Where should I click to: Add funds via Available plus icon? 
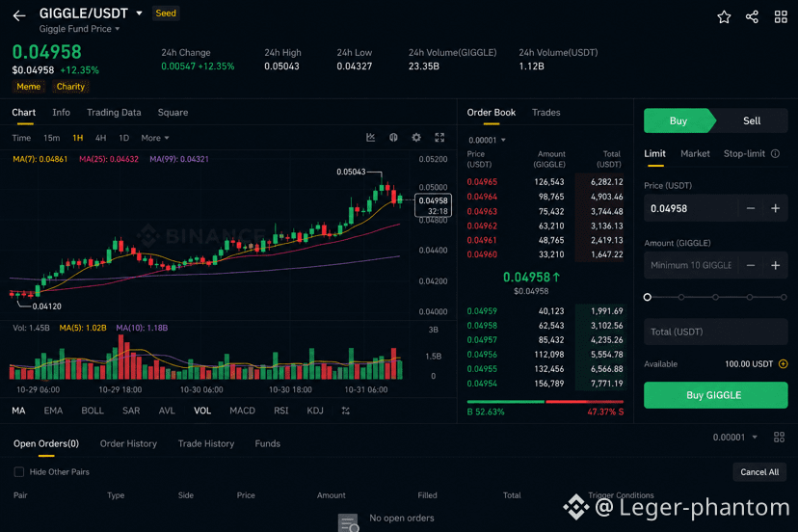[784, 364]
